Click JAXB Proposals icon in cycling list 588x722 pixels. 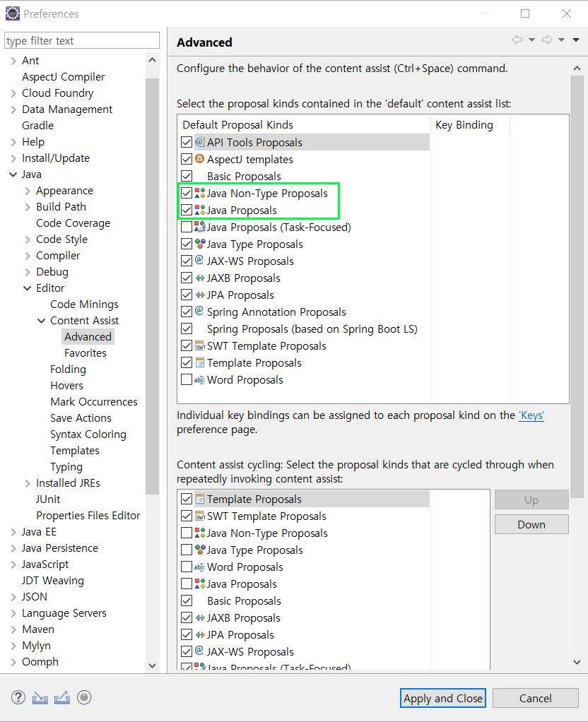(200, 618)
